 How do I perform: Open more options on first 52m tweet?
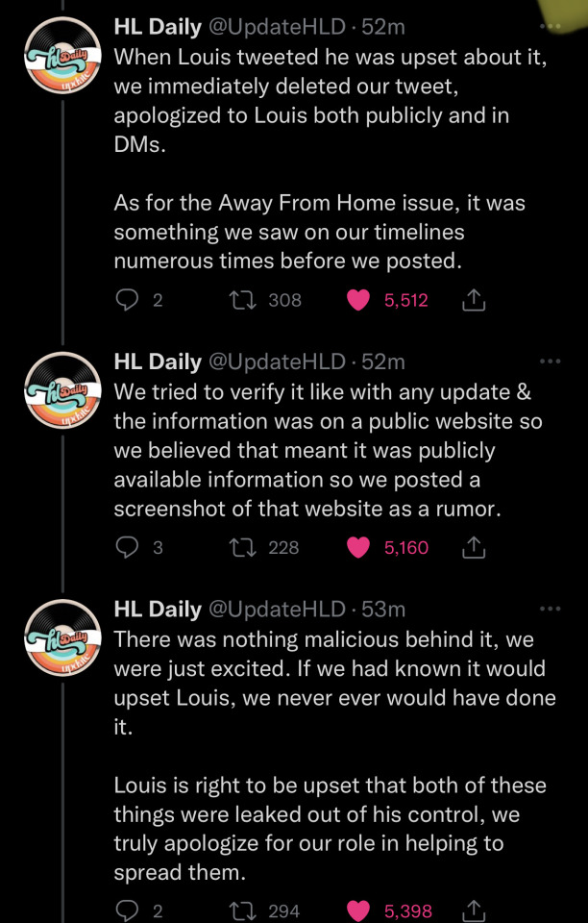coord(551,26)
